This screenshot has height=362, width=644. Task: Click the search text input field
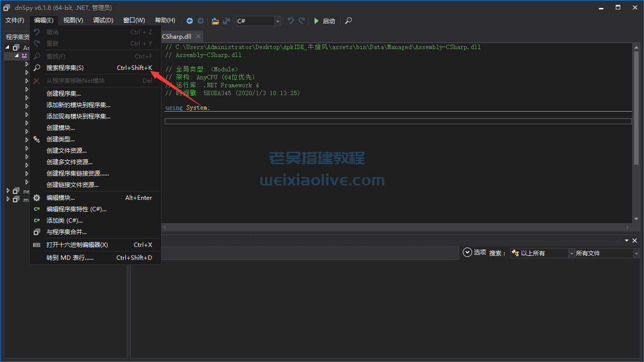[310, 253]
